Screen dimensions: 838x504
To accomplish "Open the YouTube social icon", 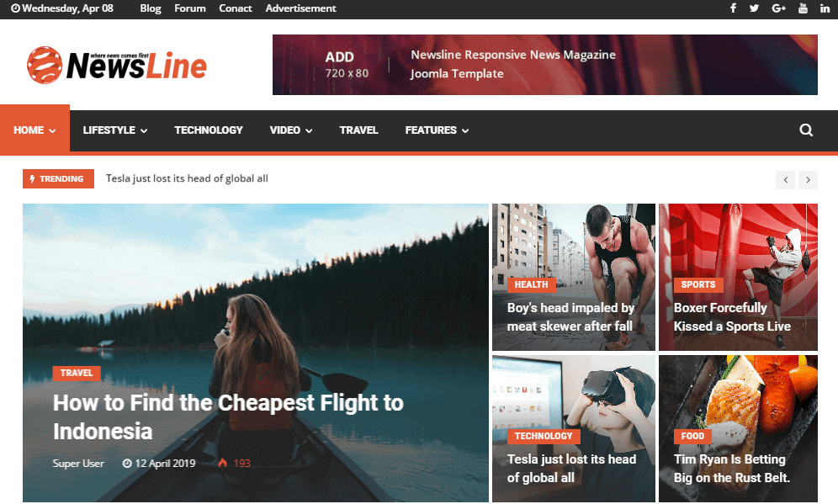I will [803, 8].
